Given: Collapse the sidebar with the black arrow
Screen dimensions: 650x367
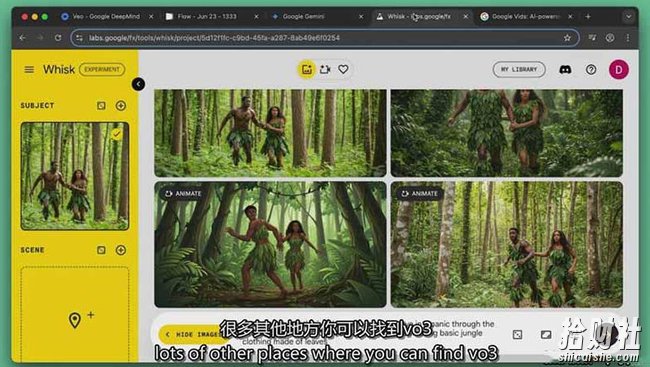Looking at the screenshot, I should point(138,84).
